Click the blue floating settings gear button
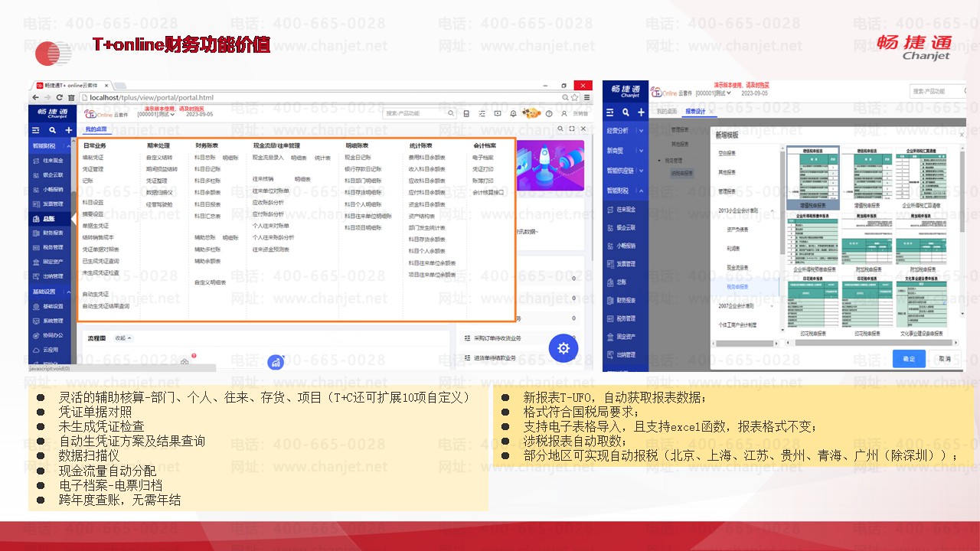The image size is (980, 551). pos(563,348)
